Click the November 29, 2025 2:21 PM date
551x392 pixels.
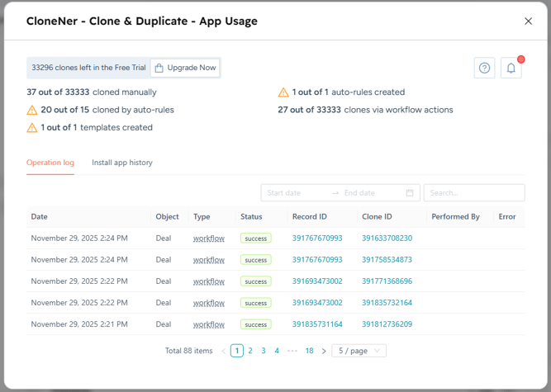pyautogui.click(x=79, y=324)
